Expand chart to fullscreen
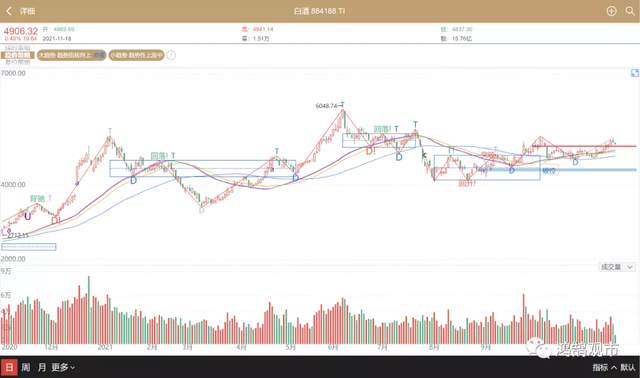This screenshot has height=378, width=640. tap(635, 73)
